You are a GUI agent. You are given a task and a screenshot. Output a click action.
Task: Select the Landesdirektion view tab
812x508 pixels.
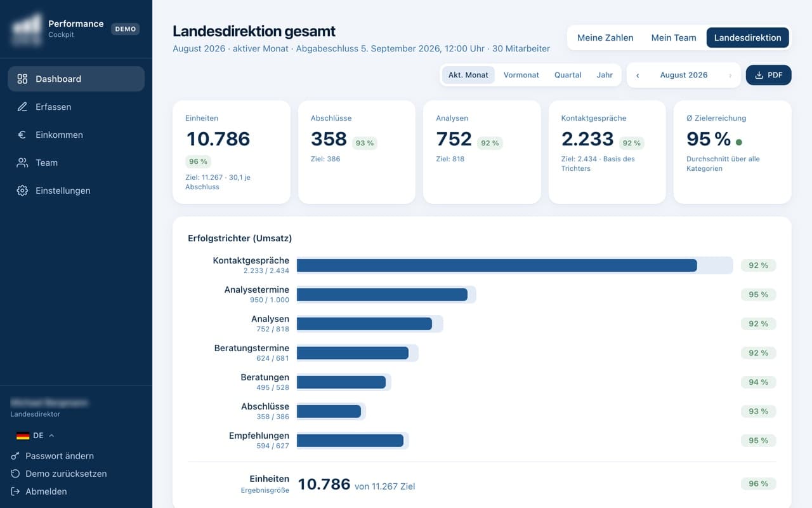748,37
